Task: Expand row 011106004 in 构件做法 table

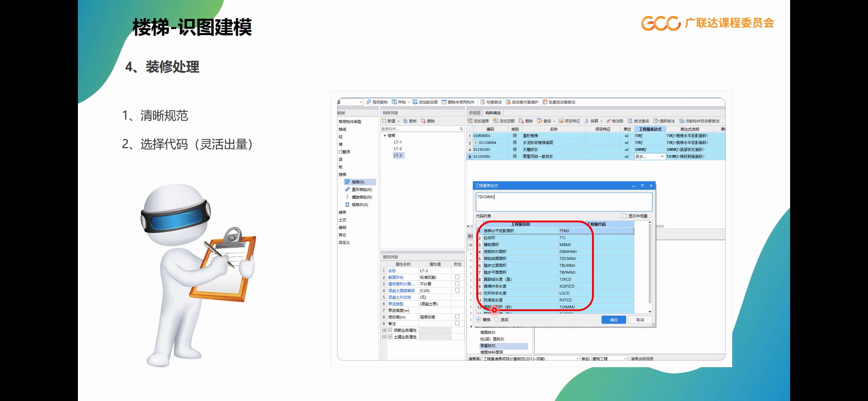Action: coord(476,143)
